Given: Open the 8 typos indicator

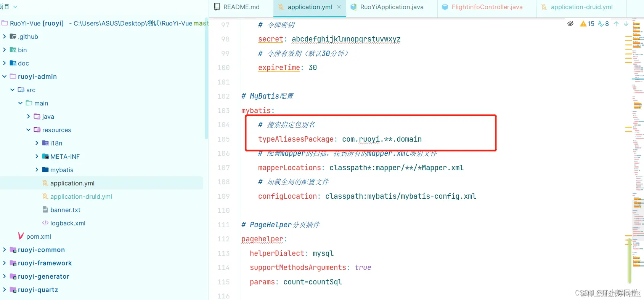Looking at the screenshot, I should point(604,24).
